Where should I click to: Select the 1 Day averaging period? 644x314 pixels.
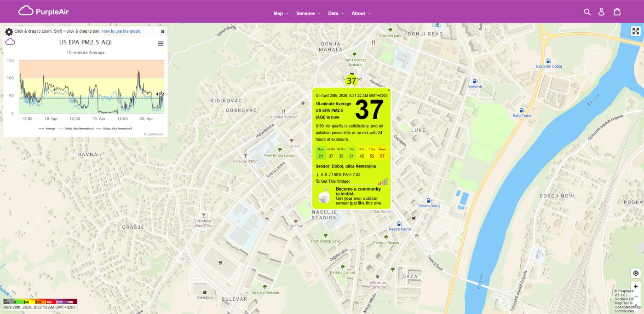pos(372,153)
